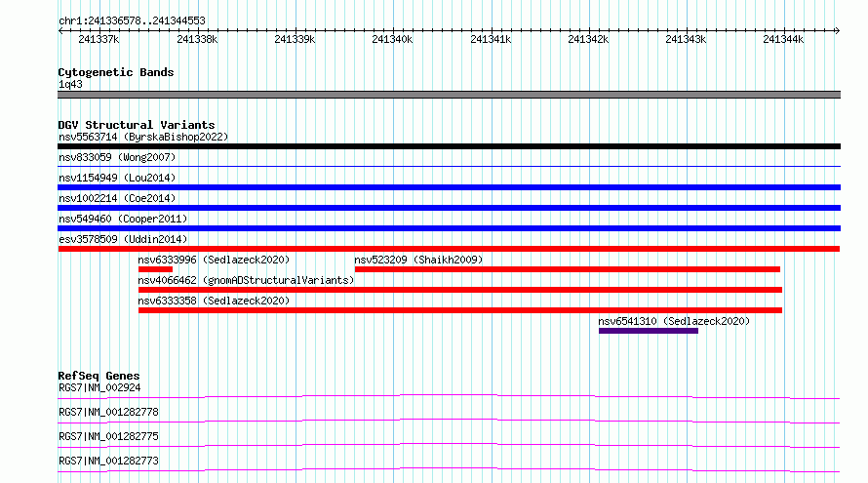Click the 241340k ruler tick label
Image resolution: width=868 pixels, height=483 pixels.
click(x=392, y=39)
